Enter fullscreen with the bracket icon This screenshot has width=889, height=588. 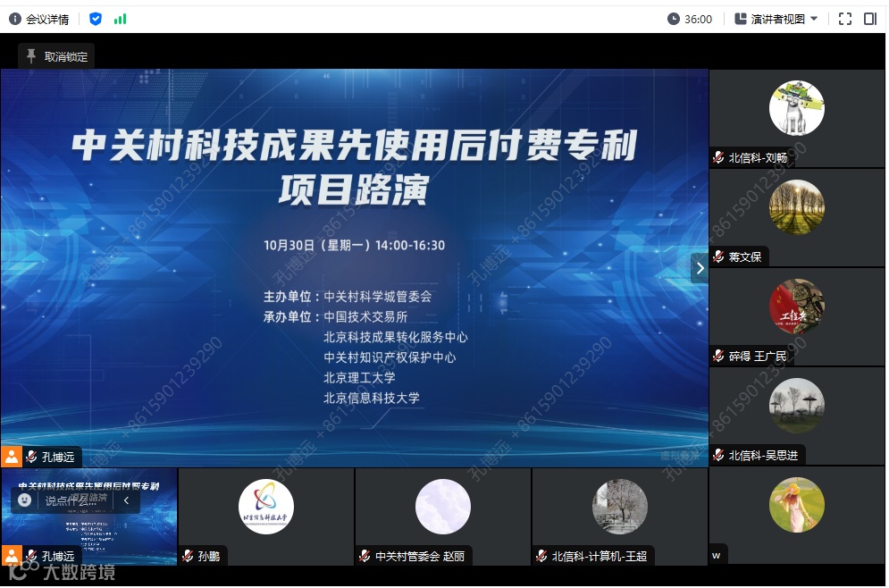pyautogui.click(x=845, y=20)
